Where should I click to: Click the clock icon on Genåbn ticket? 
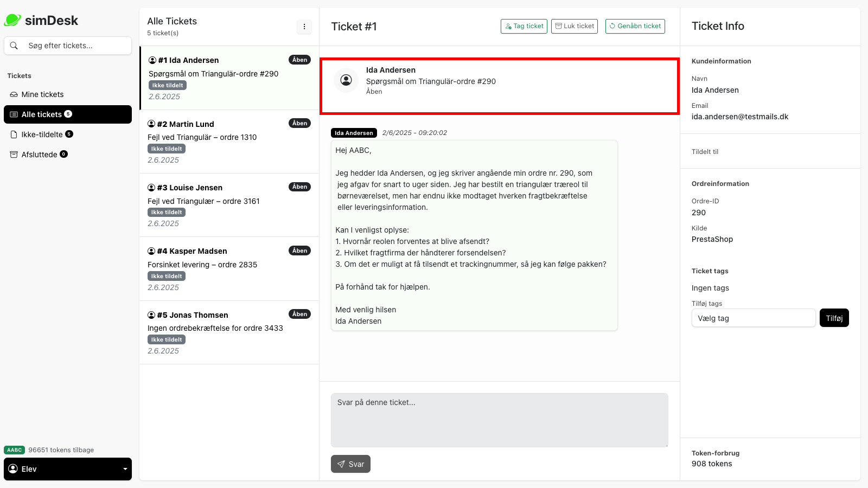tap(612, 26)
